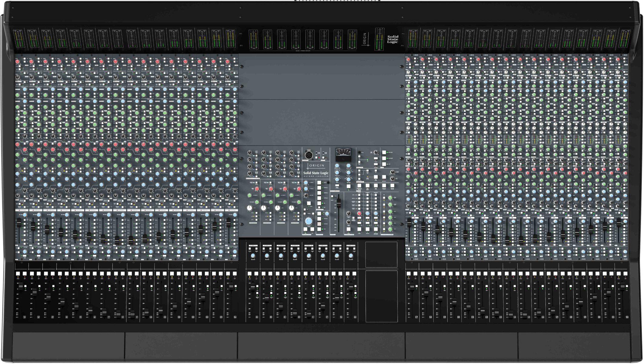Click the large blue monitor level knob
Viewport: 644px width, 364px height.
point(309,221)
